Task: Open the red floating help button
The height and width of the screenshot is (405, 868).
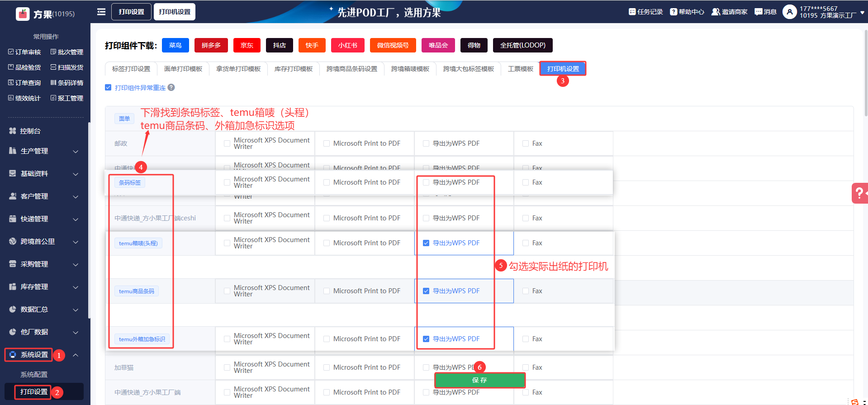Action: (859, 193)
